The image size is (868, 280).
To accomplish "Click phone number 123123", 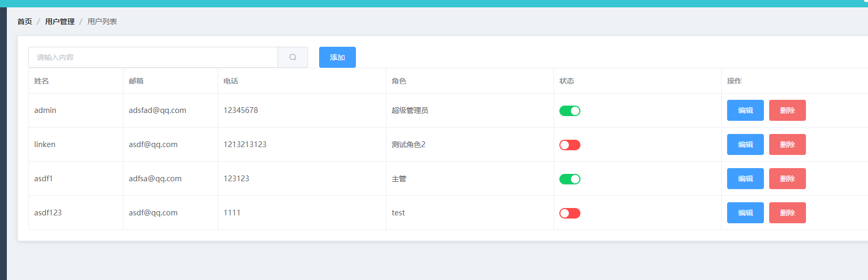I will coord(237,179).
